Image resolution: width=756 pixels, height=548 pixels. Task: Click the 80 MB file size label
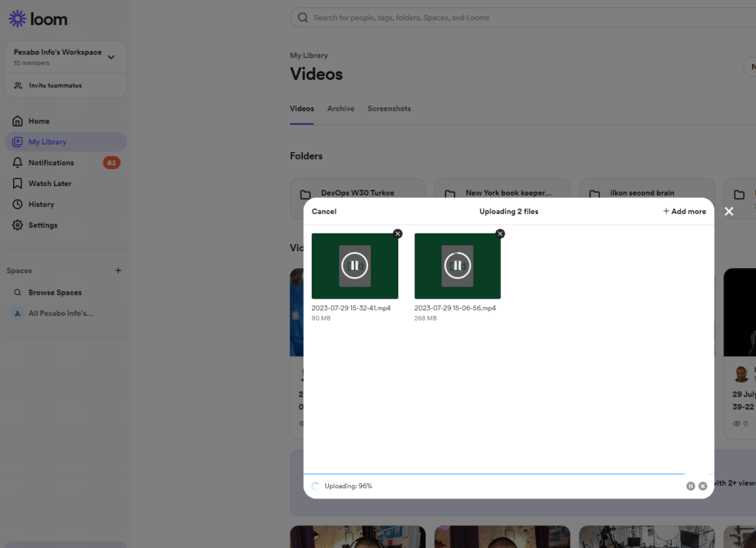pos(321,318)
